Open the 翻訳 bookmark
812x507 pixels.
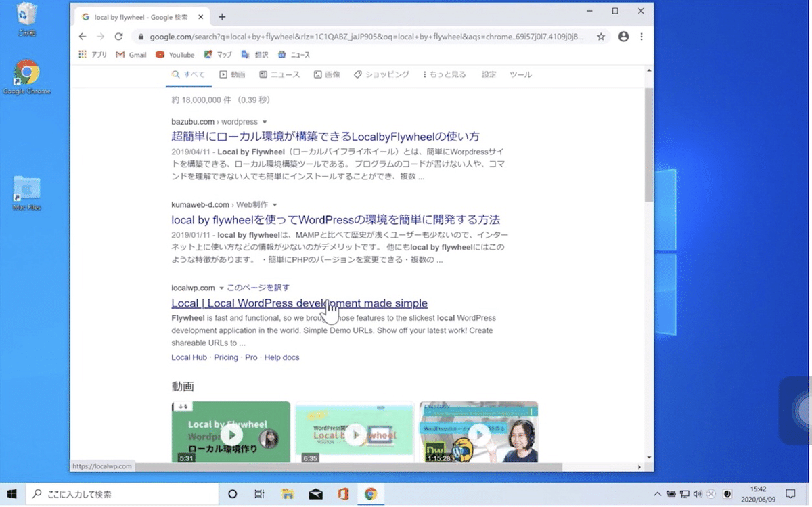coord(254,55)
